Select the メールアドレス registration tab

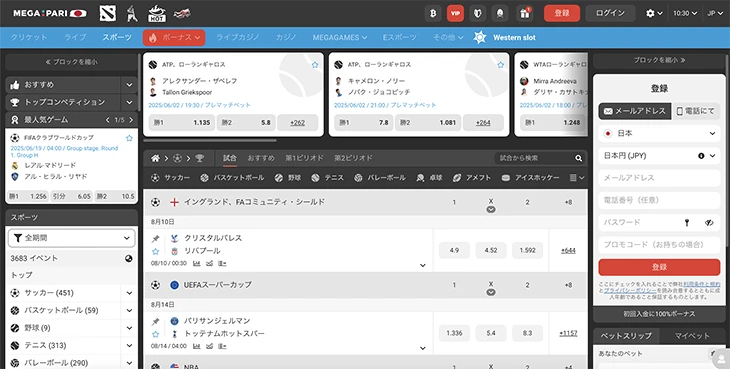635,111
